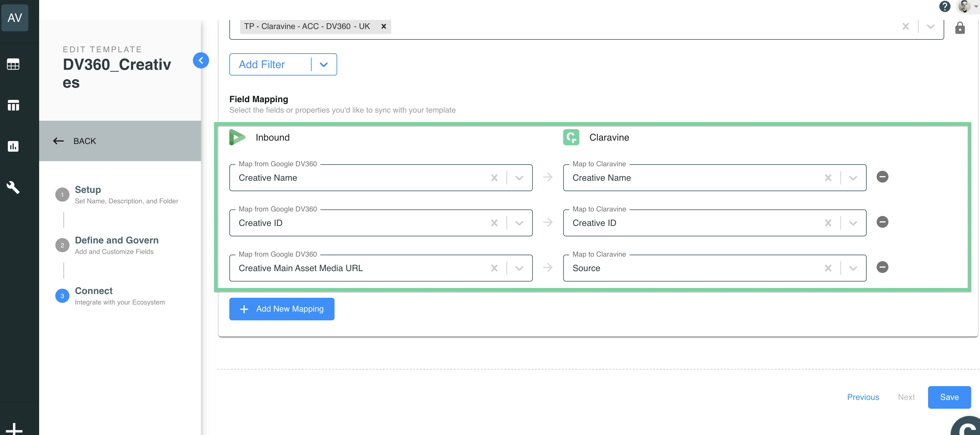Collapse the template side panel
This screenshot has width=980, height=435.
pyautogui.click(x=201, y=60)
